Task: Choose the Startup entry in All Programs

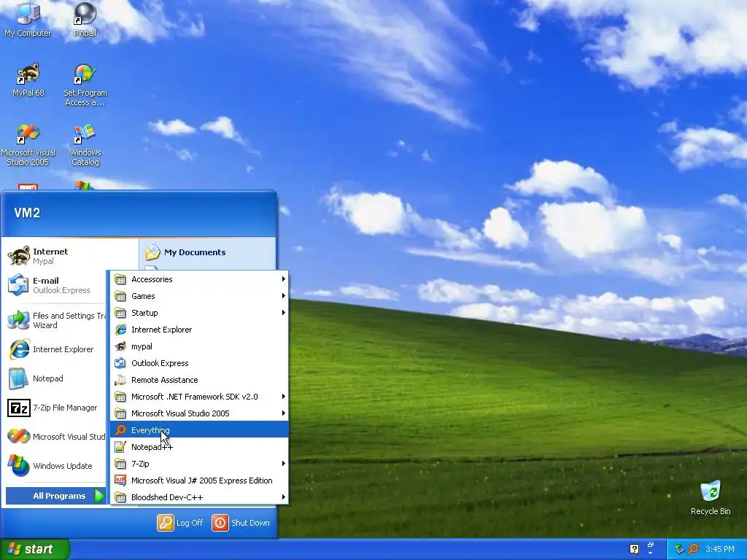Action: pos(199,312)
